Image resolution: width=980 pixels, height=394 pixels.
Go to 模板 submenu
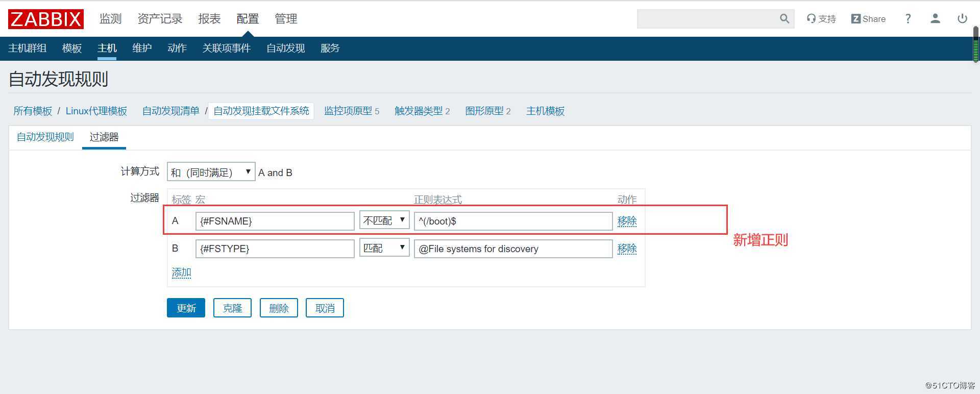pyautogui.click(x=72, y=48)
